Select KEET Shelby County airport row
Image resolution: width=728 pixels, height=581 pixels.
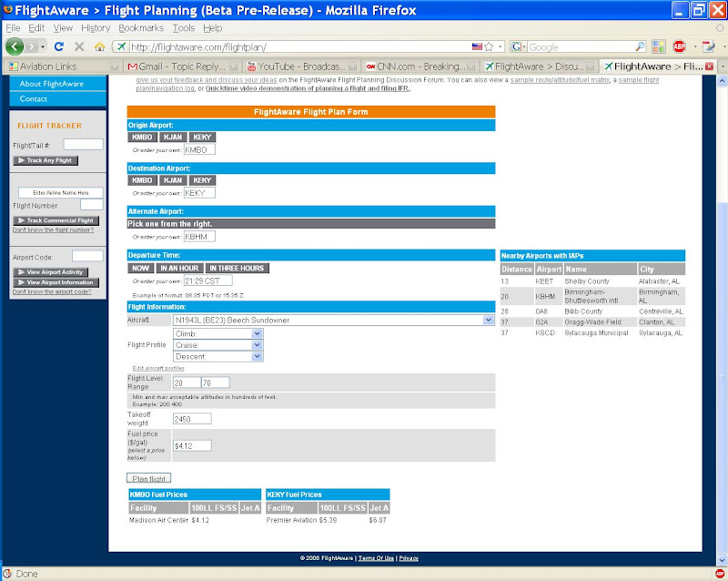[x=592, y=281]
